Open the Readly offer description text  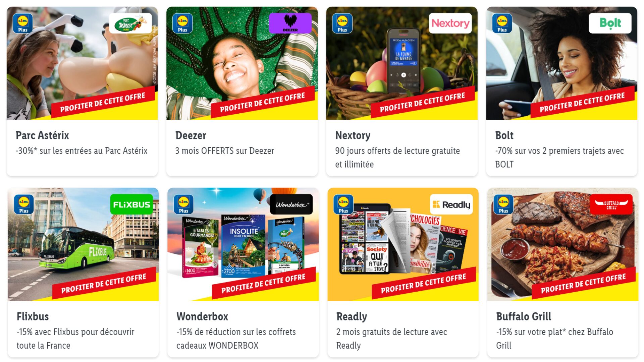click(x=391, y=339)
